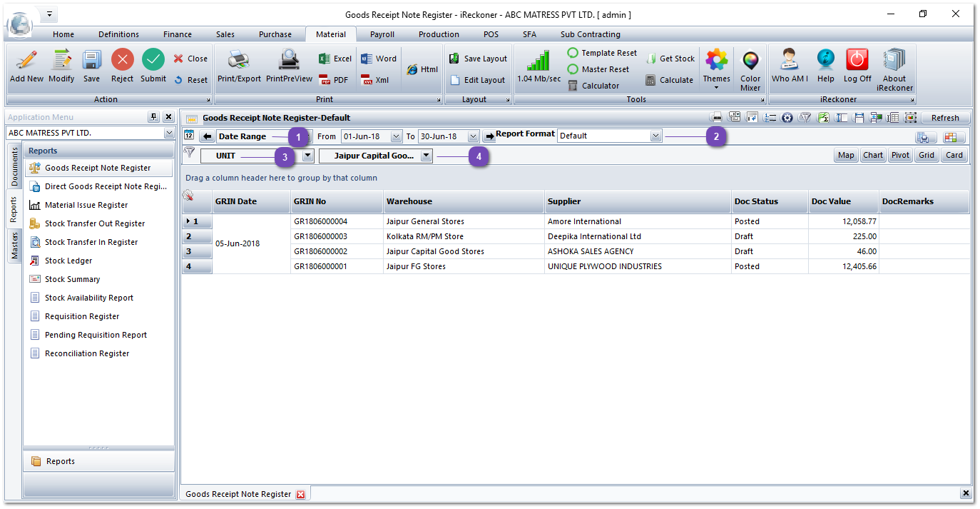Export the report to Excel
Screen dimensions: 980x509
(x=335, y=59)
